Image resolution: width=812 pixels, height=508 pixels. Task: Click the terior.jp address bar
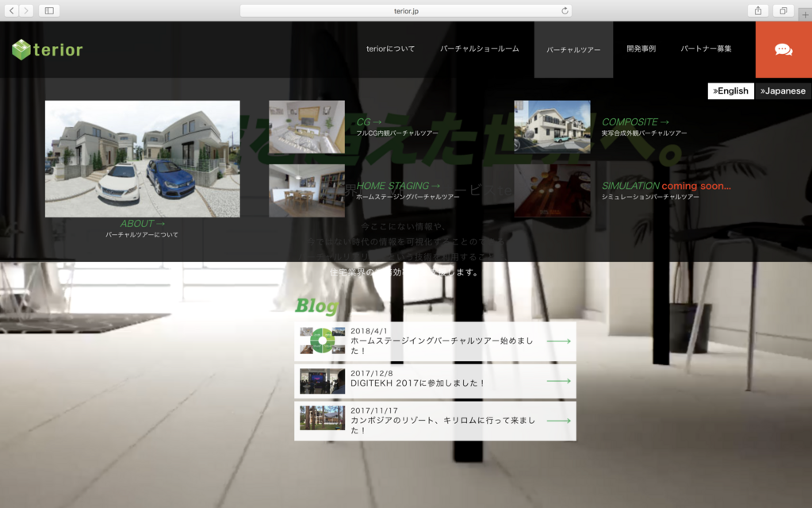[x=406, y=10]
